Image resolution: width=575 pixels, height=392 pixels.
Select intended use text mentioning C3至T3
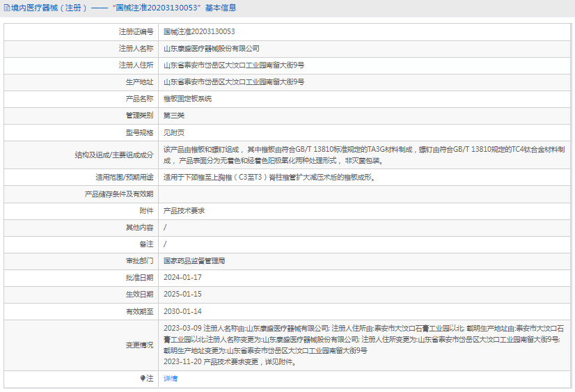[269, 178]
